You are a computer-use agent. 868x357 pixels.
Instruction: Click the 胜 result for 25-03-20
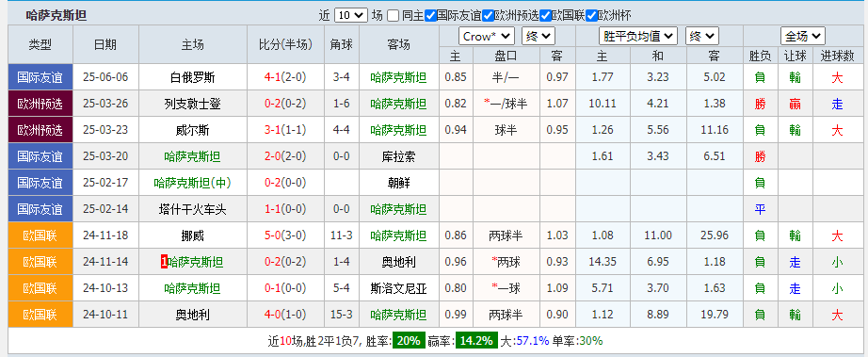(x=760, y=156)
